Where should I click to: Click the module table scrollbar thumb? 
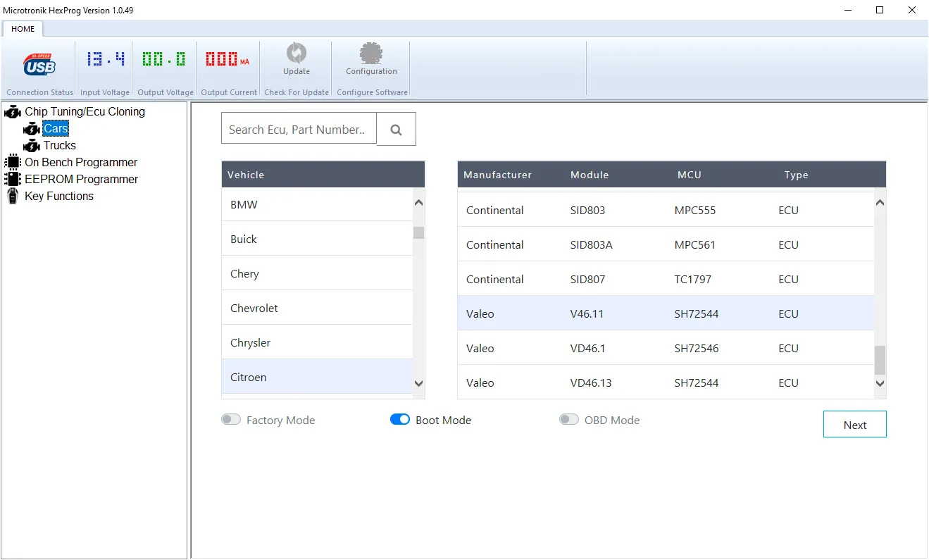(x=880, y=360)
